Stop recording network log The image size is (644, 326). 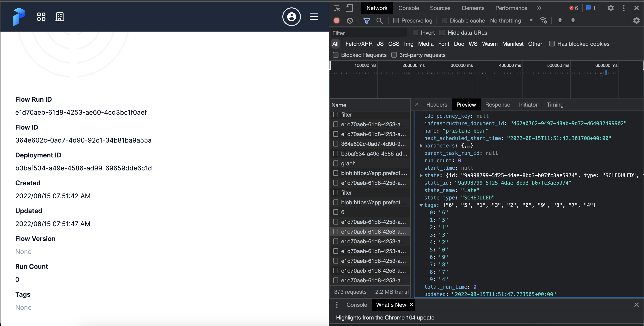point(337,20)
